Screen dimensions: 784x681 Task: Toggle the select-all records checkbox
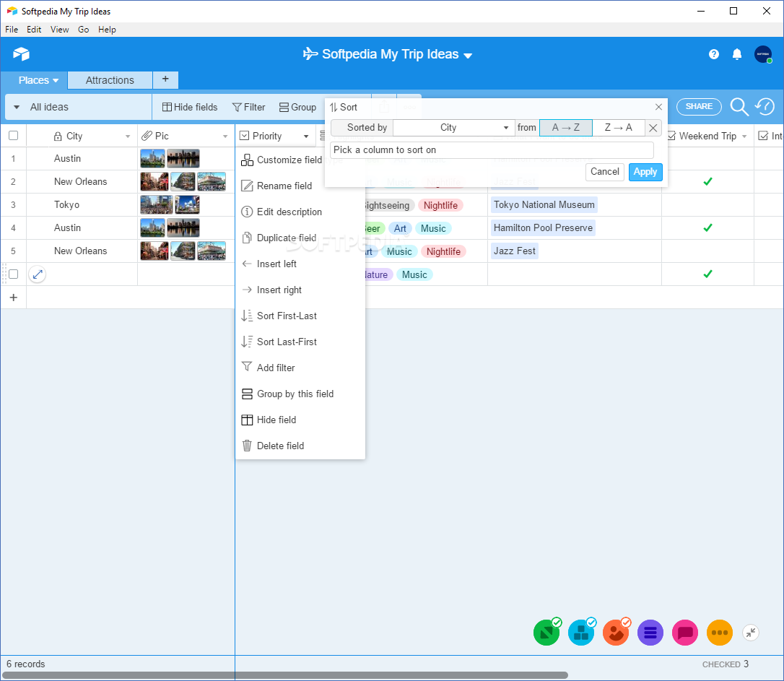[x=14, y=136]
